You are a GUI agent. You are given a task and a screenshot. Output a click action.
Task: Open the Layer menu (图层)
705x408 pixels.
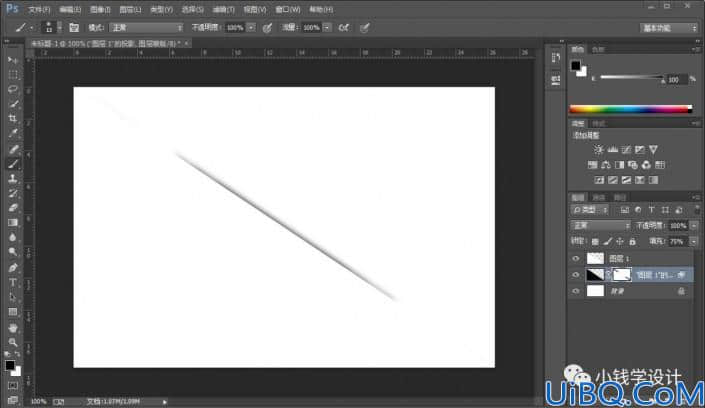[130, 9]
